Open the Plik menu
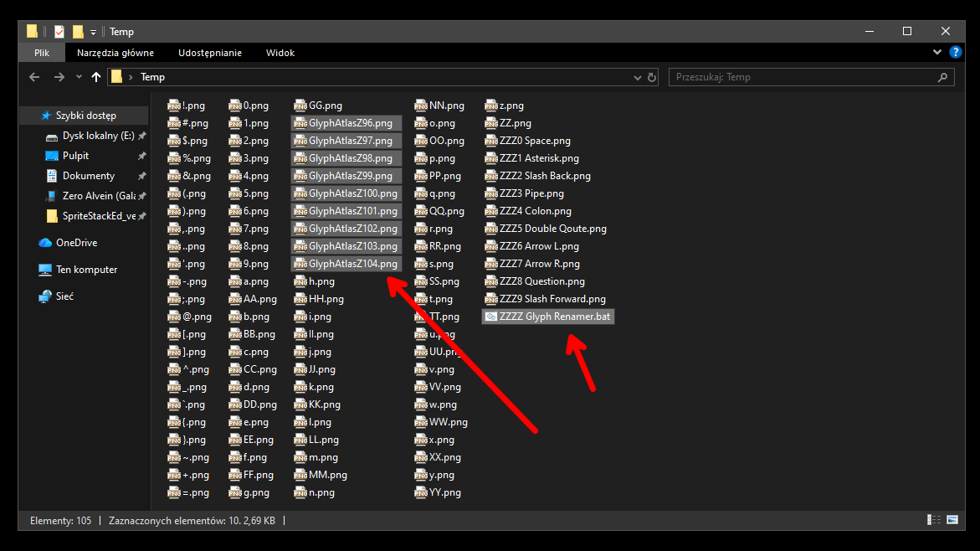This screenshot has width=980, height=551. (x=42, y=53)
